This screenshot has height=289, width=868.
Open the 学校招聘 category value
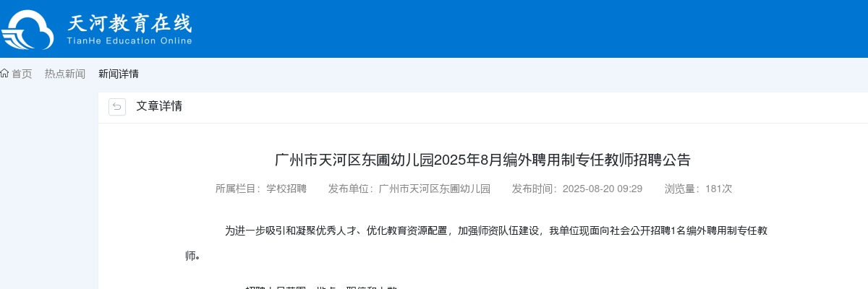coord(286,189)
